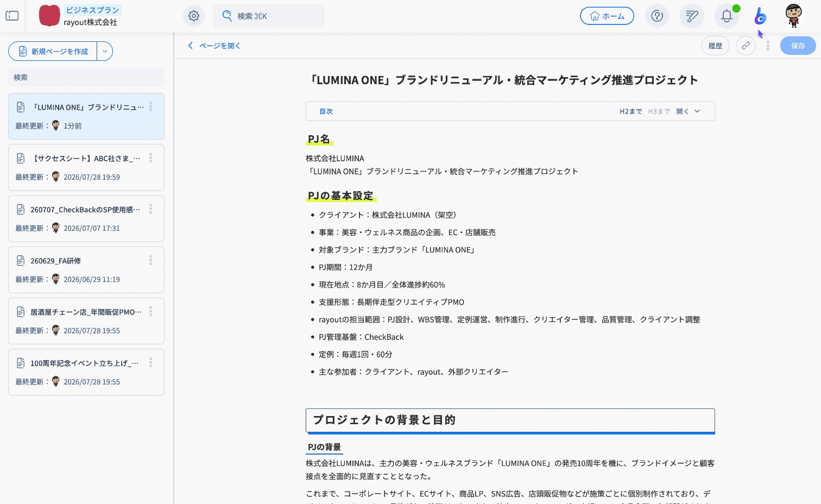Click the back chevron beside ページを開く
Image resolution: width=821 pixels, height=504 pixels.
click(x=190, y=46)
